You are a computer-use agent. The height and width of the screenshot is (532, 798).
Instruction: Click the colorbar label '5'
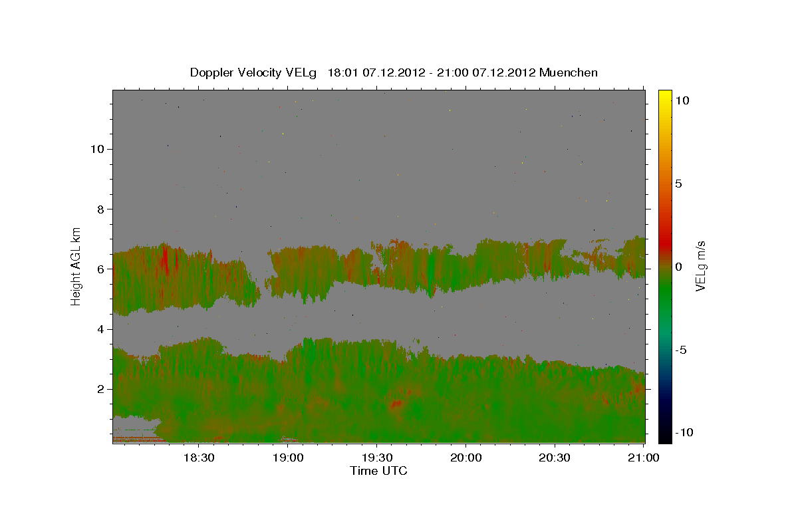point(678,184)
